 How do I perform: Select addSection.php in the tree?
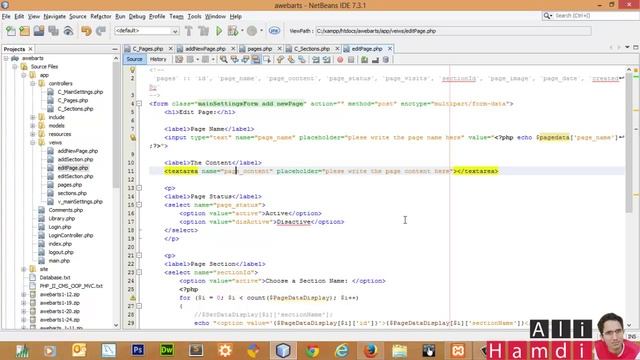pyautogui.click(x=75, y=159)
